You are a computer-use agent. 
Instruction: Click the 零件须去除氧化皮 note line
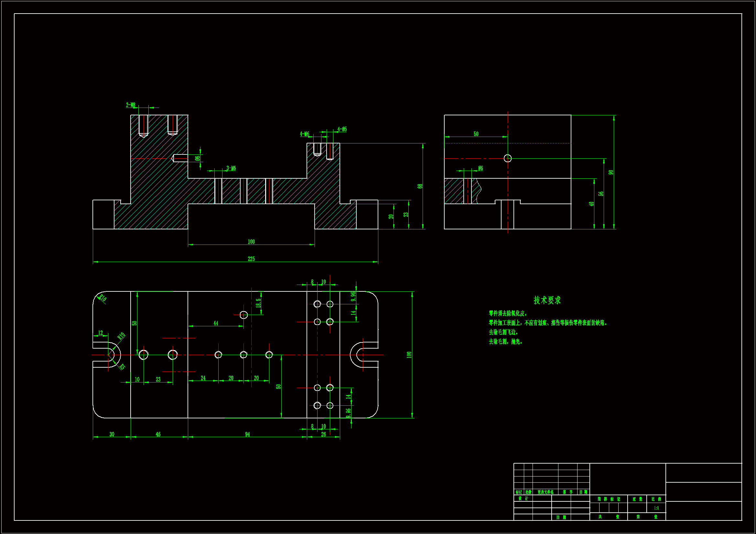coord(508,314)
